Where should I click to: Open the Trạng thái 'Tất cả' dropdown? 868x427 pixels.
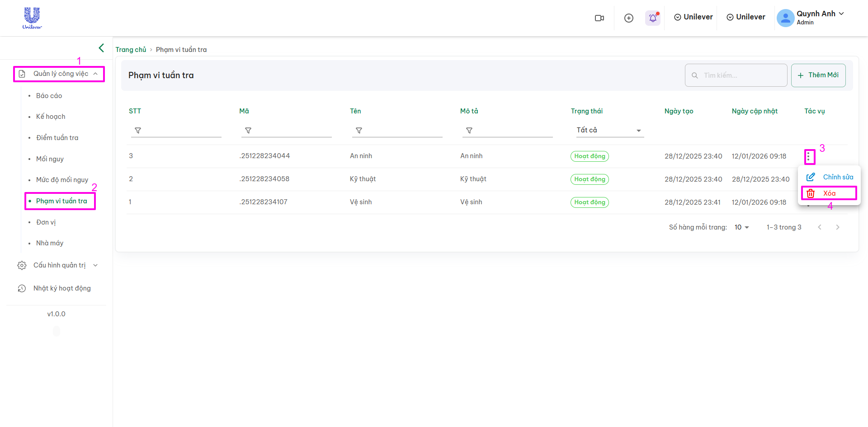pos(609,130)
